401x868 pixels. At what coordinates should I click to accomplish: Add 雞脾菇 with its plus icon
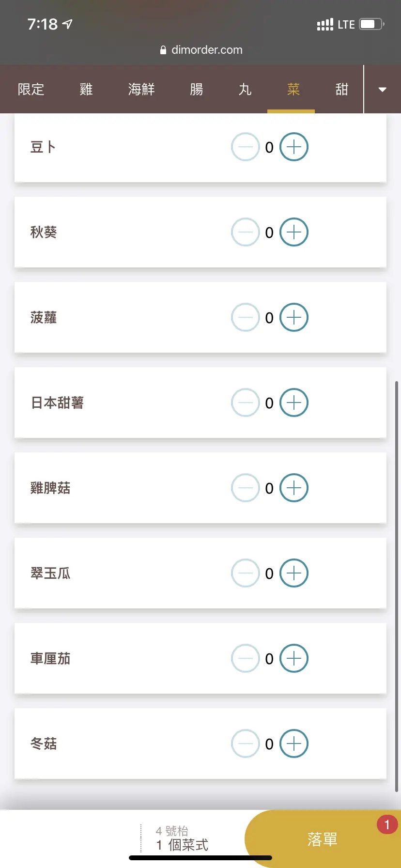(x=294, y=488)
